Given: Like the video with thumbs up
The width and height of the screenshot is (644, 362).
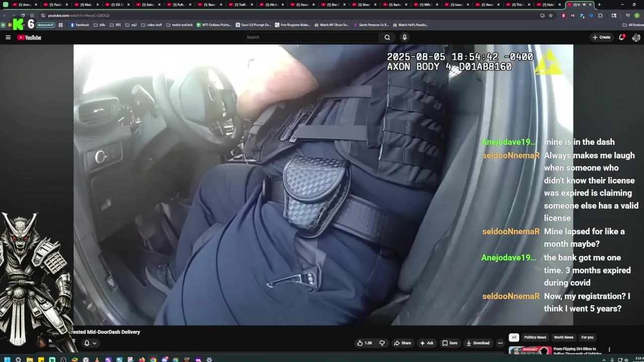Looking at the screenshot, I should (365, 343).
